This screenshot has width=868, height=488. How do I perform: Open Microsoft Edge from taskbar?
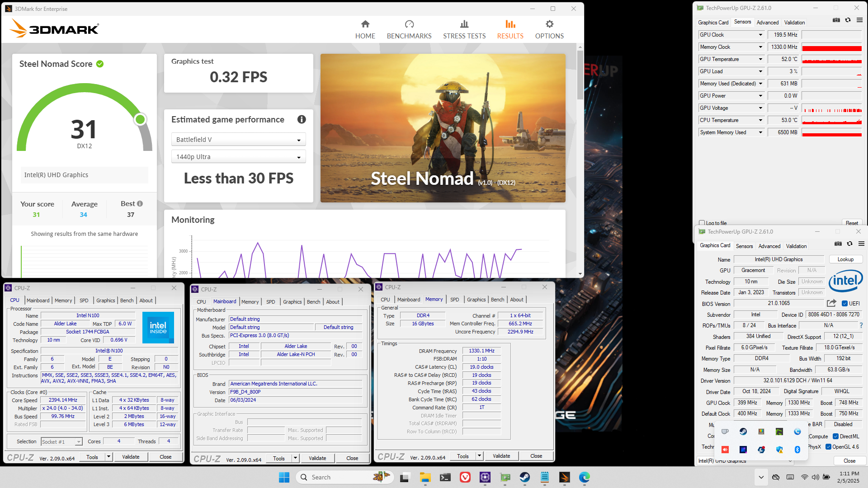tap(585, 477)
